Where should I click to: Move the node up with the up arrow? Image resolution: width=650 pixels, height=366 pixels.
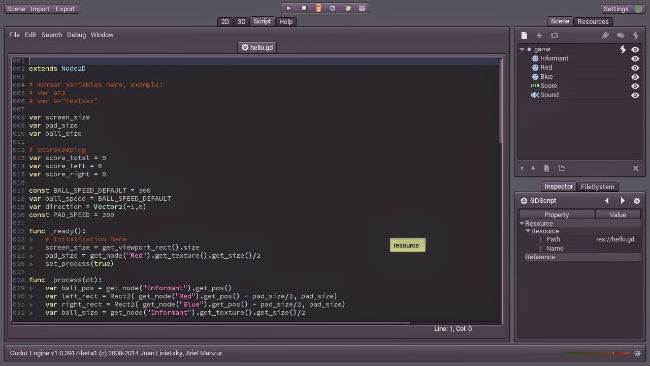522,168
